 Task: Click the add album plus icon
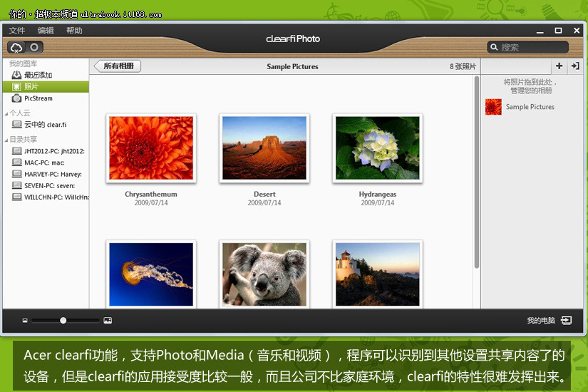(x=559, y=66)
